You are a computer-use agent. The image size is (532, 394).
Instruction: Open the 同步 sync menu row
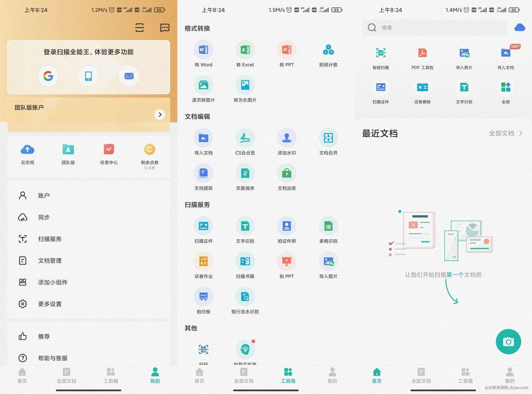89,217
